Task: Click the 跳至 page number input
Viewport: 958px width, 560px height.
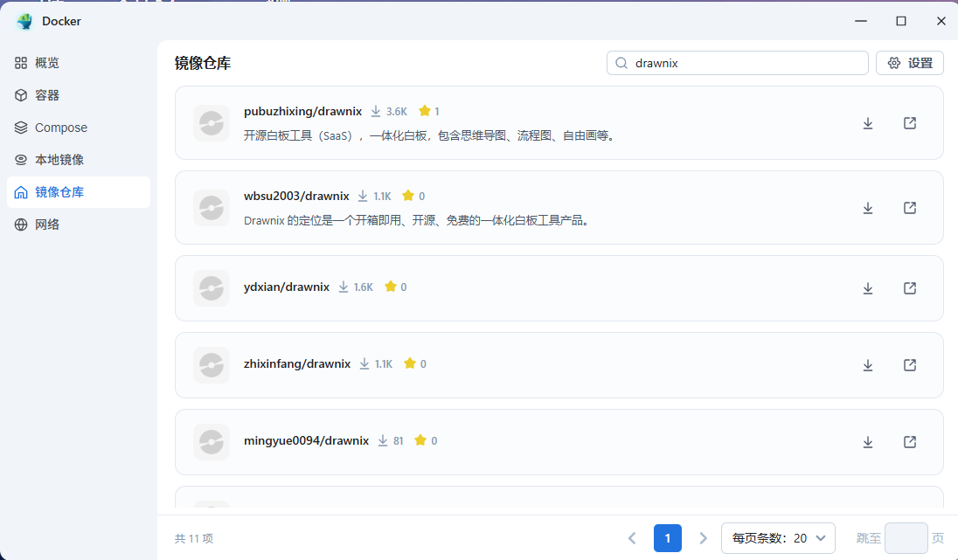Action: coord(906,538)
